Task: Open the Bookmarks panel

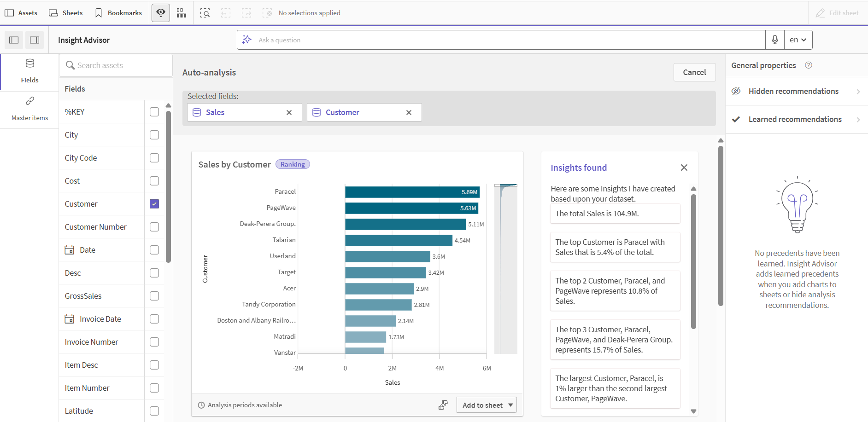Action: coord(118,12)
